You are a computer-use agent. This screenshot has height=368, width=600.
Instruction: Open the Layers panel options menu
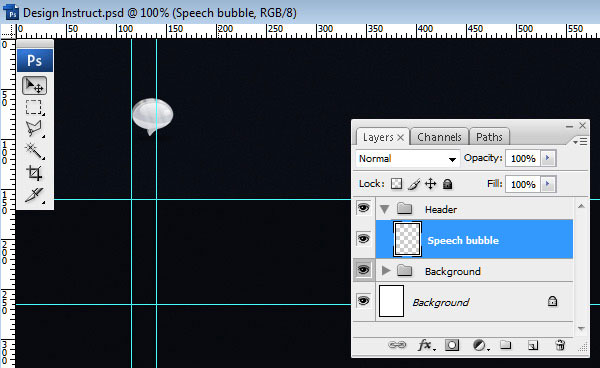pyautogui.click(x=580, y=142)
